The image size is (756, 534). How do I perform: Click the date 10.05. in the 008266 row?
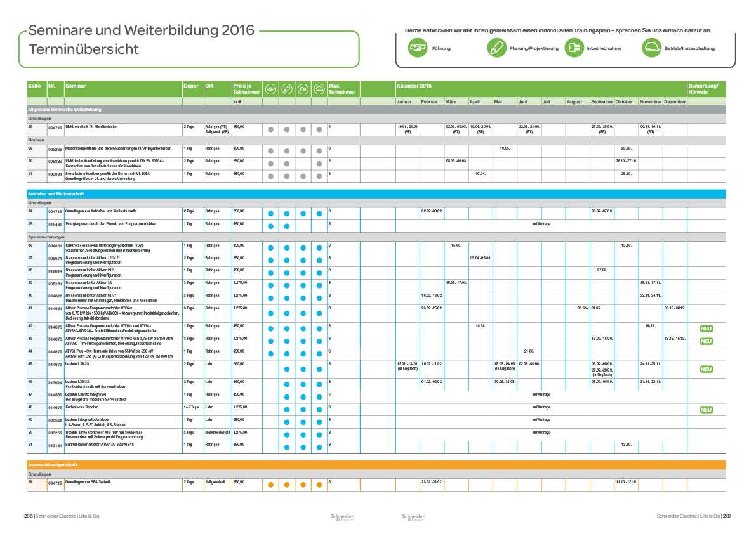pos(505,148)
